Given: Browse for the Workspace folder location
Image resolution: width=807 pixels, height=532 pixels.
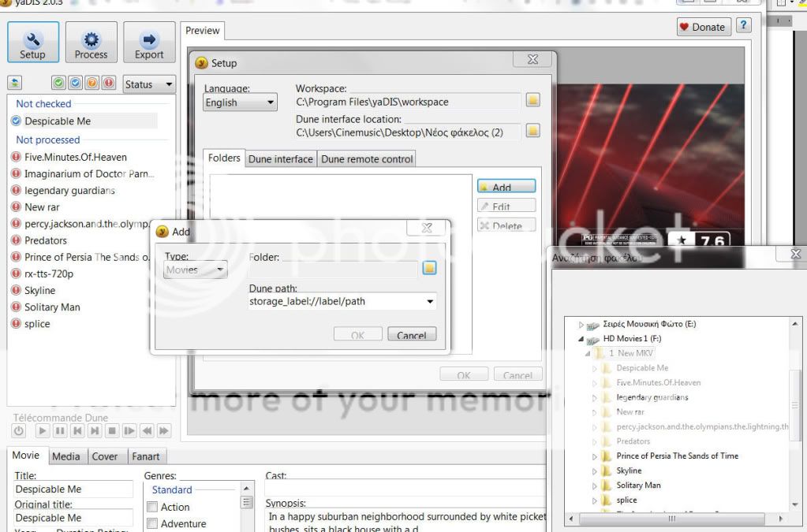Looking at the screenshot, I should (x=532, y=101).
